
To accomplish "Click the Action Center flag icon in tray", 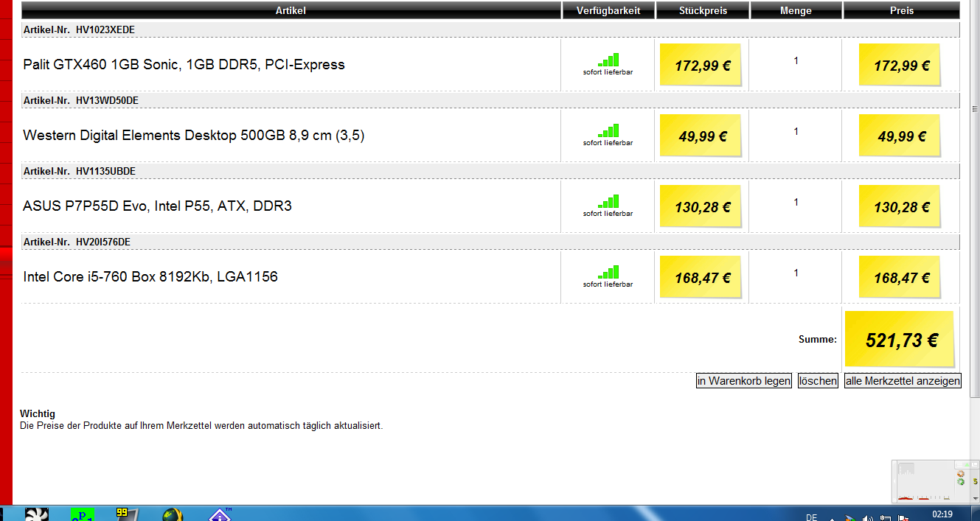I will (x=902, y=517).
